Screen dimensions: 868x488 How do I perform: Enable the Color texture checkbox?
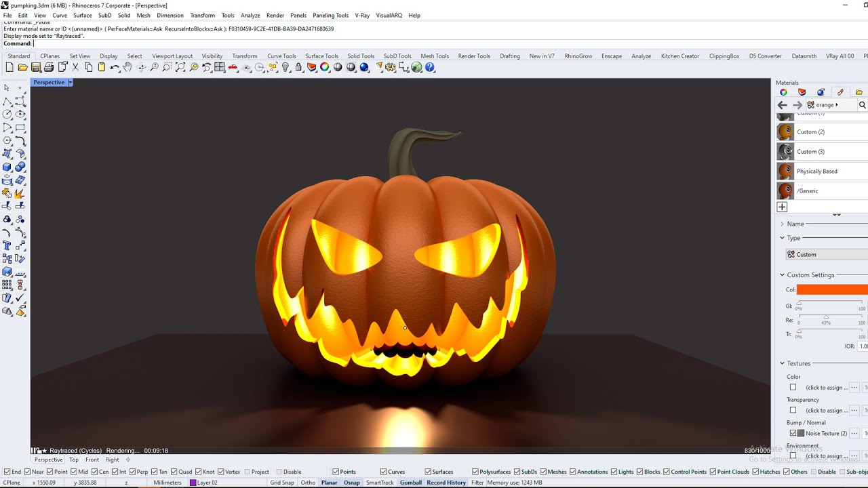[x=793, y=388]
